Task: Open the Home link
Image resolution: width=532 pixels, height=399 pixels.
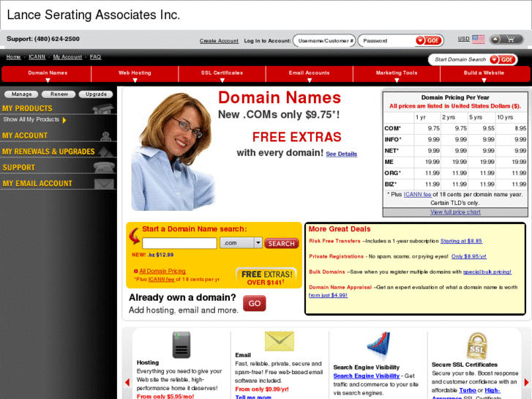Action: (13, 57)
